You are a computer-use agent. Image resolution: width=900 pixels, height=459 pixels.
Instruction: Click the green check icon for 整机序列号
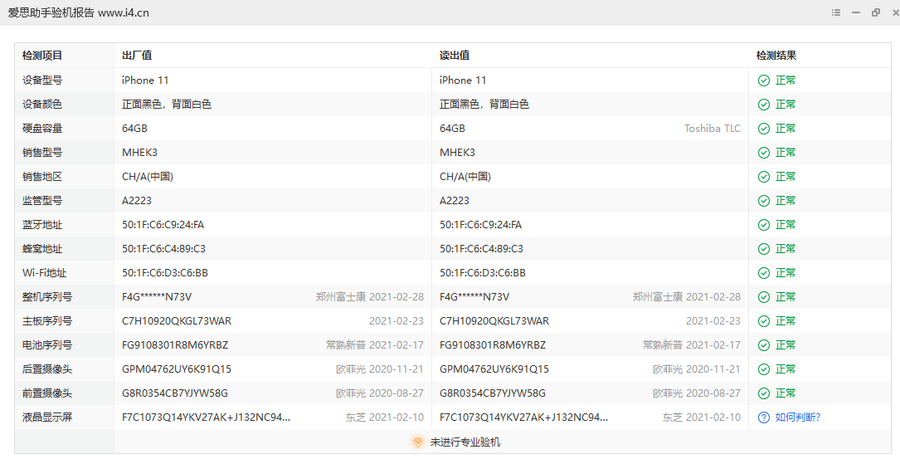764,297
